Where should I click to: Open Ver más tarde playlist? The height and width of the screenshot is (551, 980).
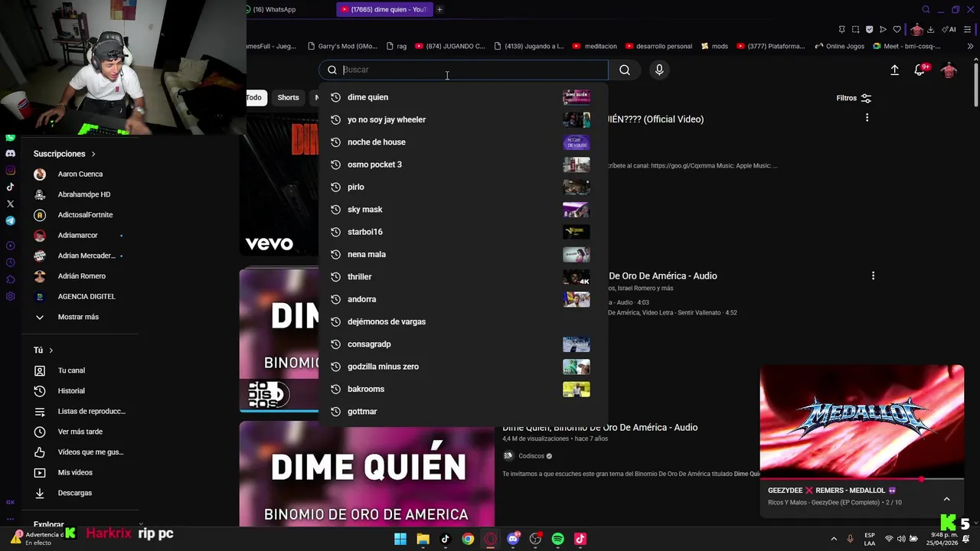point(80,432)
